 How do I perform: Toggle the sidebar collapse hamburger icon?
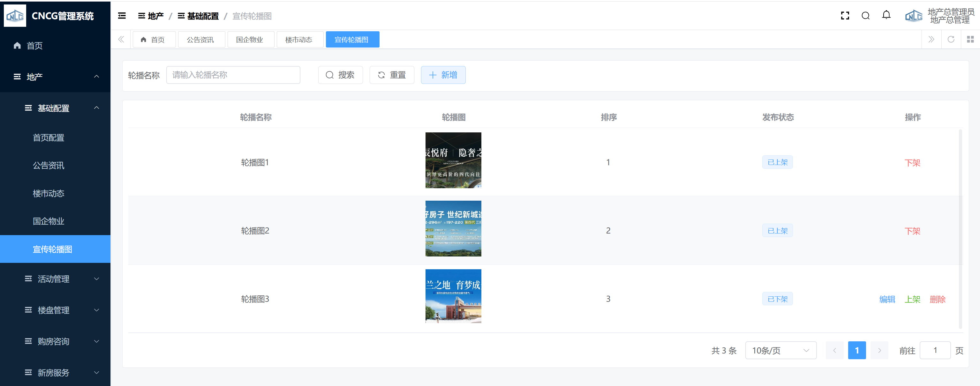[x=122, y=16]
